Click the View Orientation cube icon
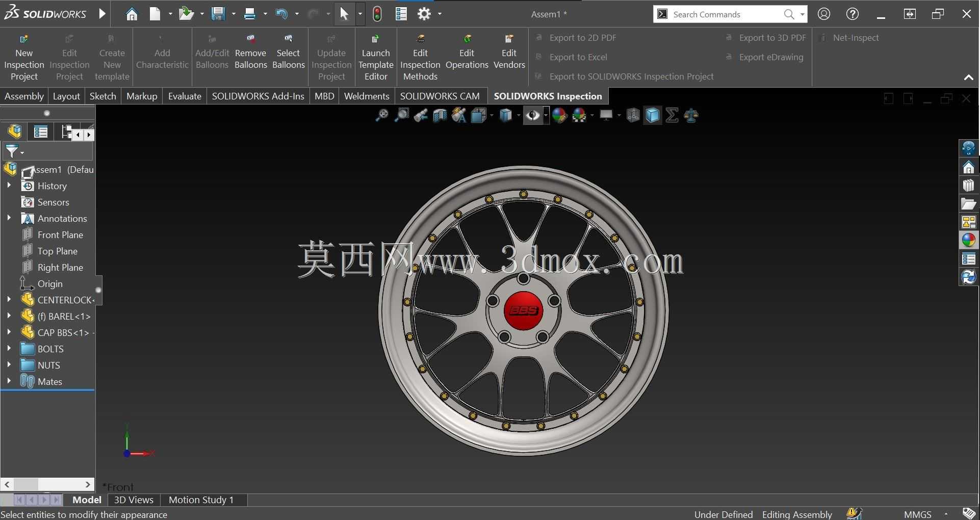980x520 pixels. pyautogui.click(x=478, y=116)
